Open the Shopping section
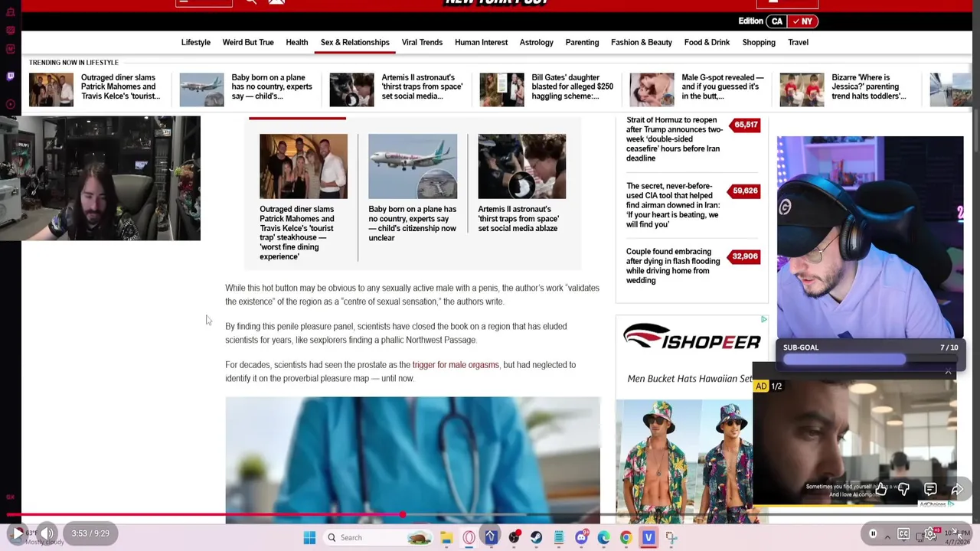The image size is (980, 551). point(759,42)
